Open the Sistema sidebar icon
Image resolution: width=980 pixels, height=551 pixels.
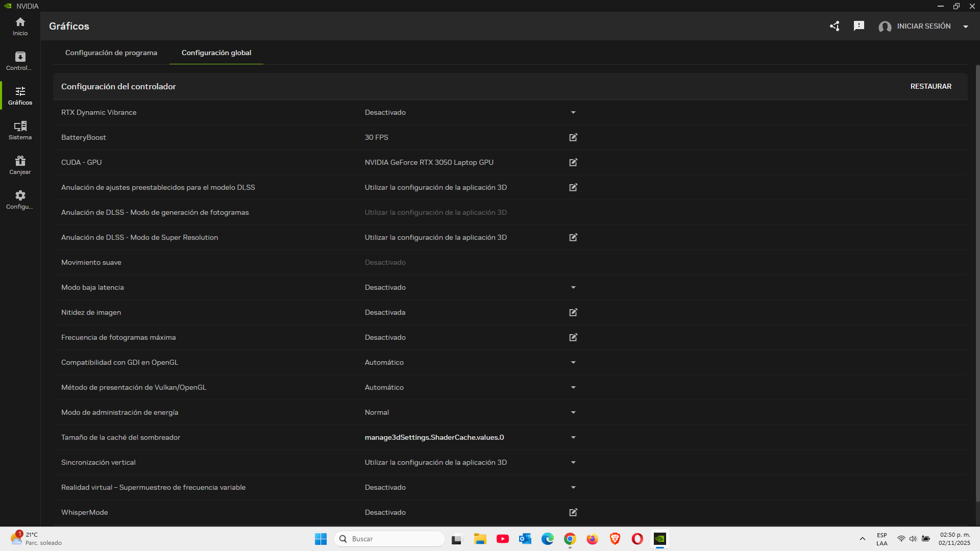point(20,130)
